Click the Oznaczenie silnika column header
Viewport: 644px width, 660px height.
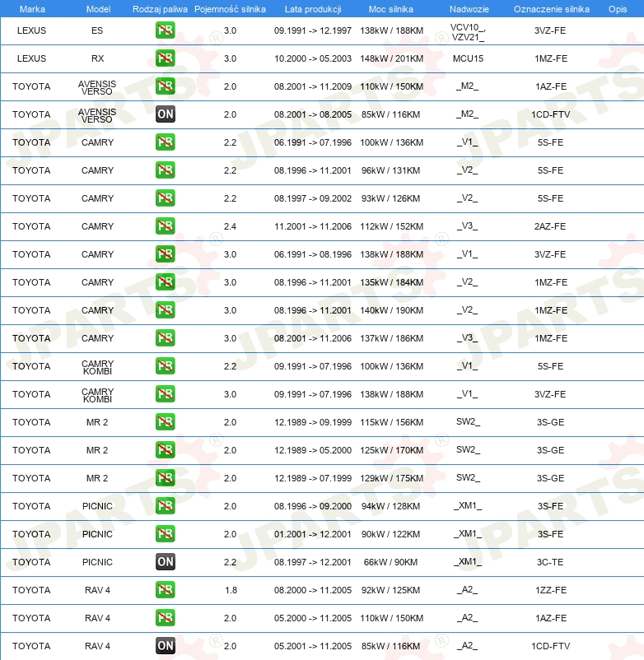[551, 9]
